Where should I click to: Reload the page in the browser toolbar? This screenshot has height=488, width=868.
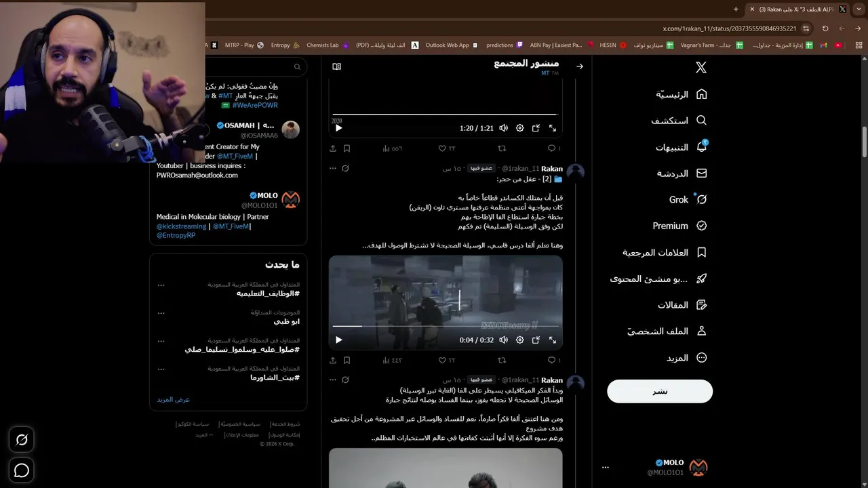pyautogui.click(x=825, y=28)
